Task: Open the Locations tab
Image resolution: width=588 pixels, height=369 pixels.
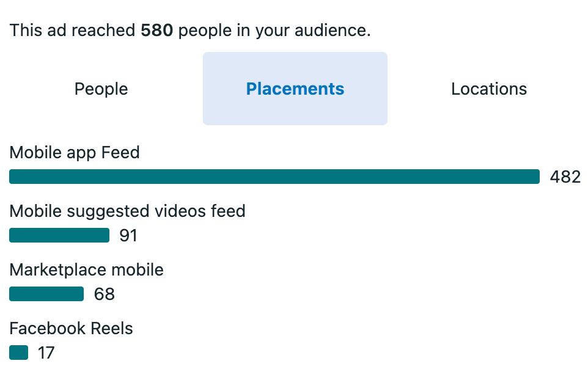Action: [x=488, y=89]
